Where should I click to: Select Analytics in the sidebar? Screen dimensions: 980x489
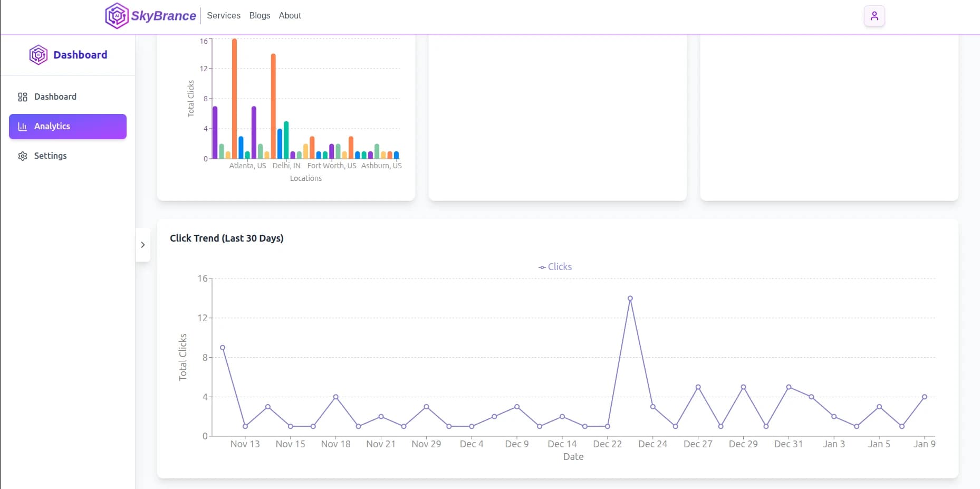[52, 127]
